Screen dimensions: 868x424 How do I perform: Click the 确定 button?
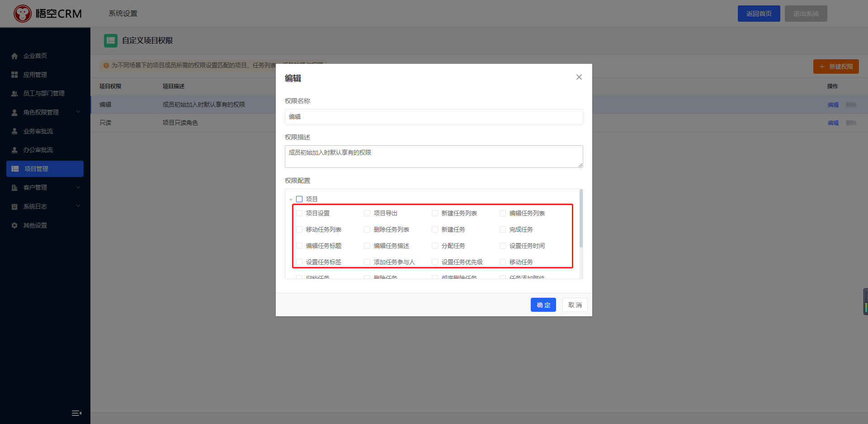coord(543,305)
